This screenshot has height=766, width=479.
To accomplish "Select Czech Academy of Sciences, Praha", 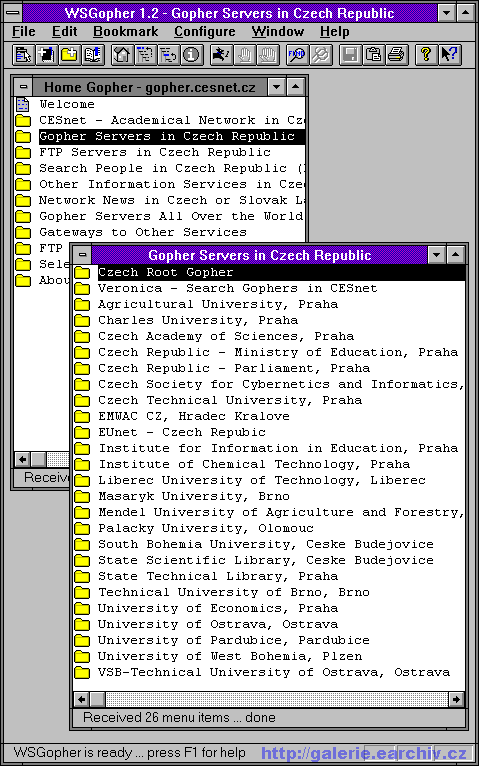I will pos(226,337).
